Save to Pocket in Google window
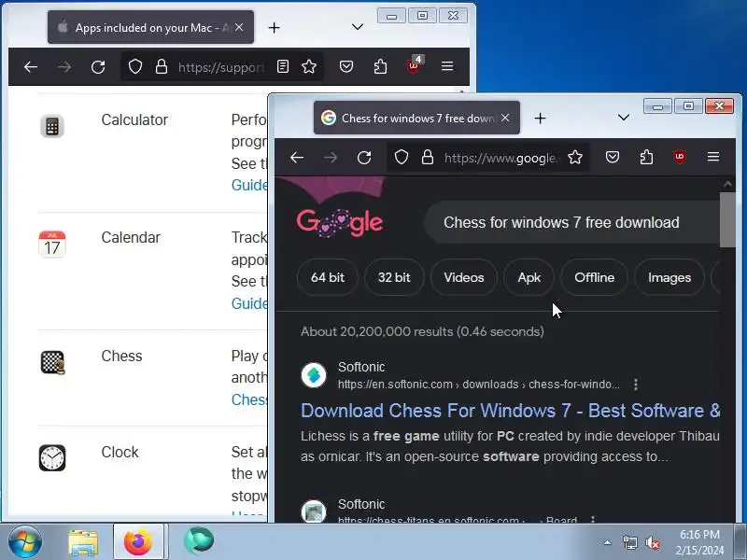The width and height of the screenshot is (747, 560). pos(613,157)
